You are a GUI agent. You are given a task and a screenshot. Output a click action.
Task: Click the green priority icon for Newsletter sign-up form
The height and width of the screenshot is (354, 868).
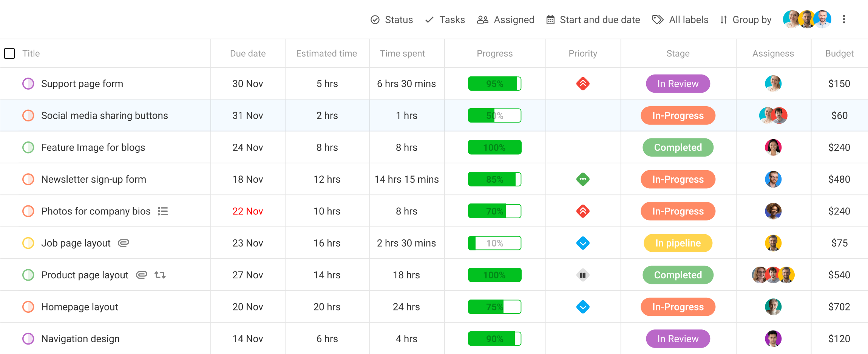[x=583, y=179]
